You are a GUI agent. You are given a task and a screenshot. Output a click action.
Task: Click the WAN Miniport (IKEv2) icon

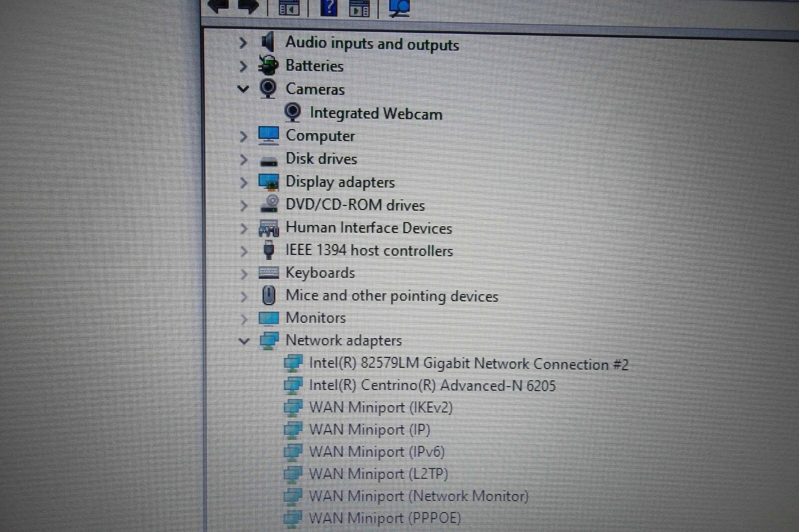click(x=293, y=407)
